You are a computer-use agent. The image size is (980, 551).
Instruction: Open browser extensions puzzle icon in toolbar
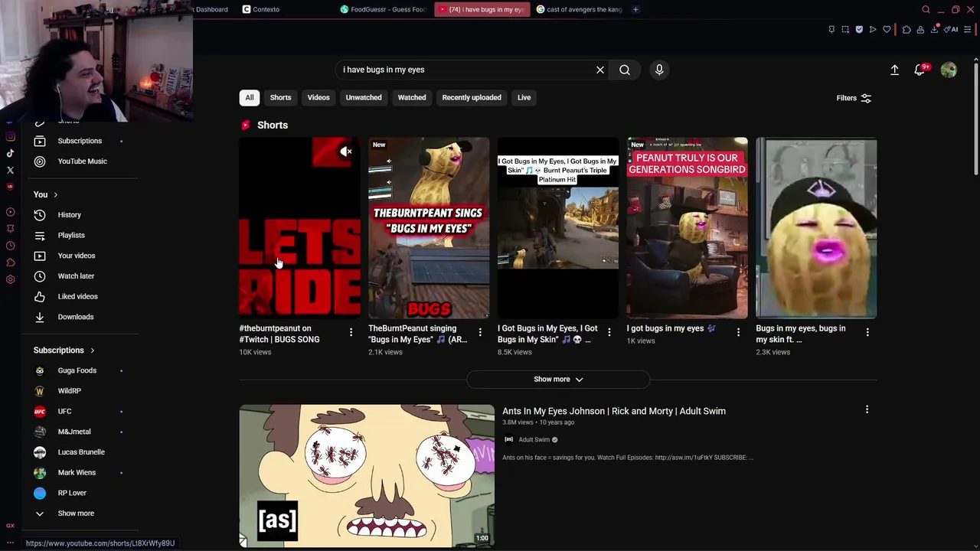[x=906, y=29]
